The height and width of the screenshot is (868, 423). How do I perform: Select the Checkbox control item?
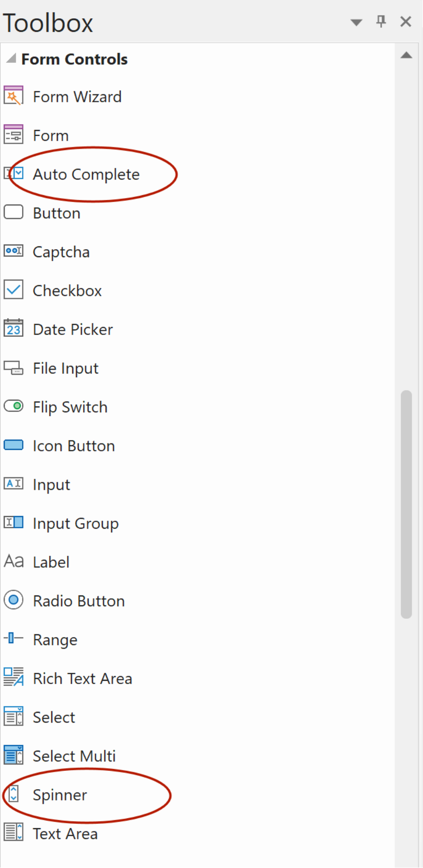click(x=67, y=291)
